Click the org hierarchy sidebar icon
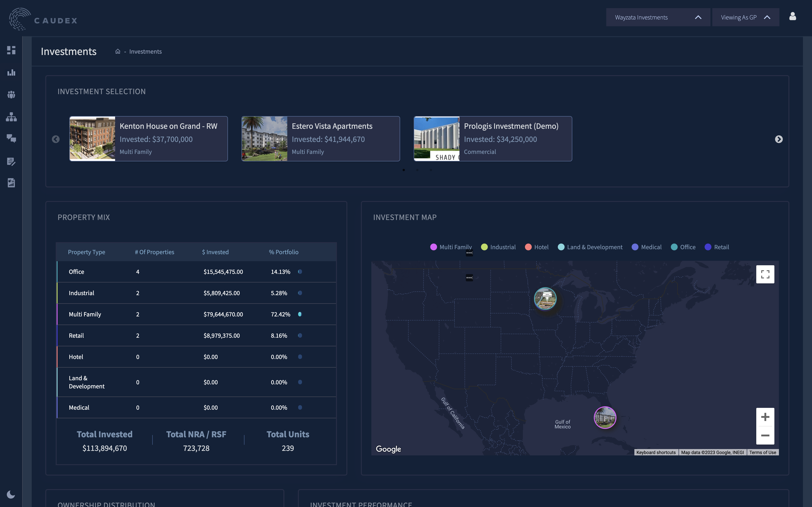 (11, 117)
